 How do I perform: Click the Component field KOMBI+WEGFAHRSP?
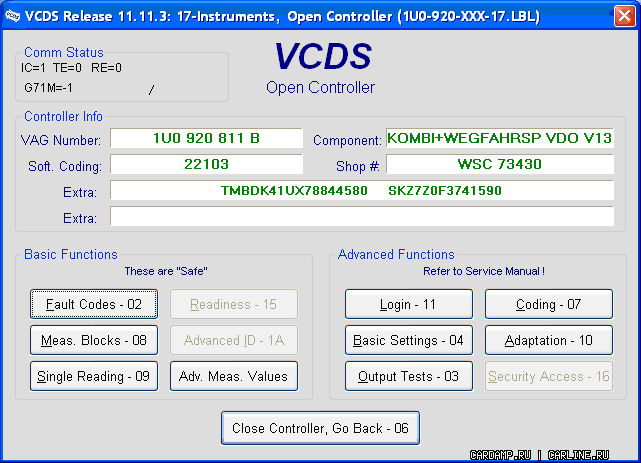pyautogui.click(x=500, y=138)
